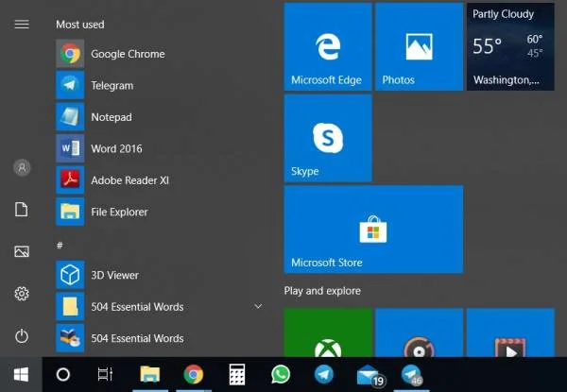Open the Microsoft Edge tile

point(328,46)
